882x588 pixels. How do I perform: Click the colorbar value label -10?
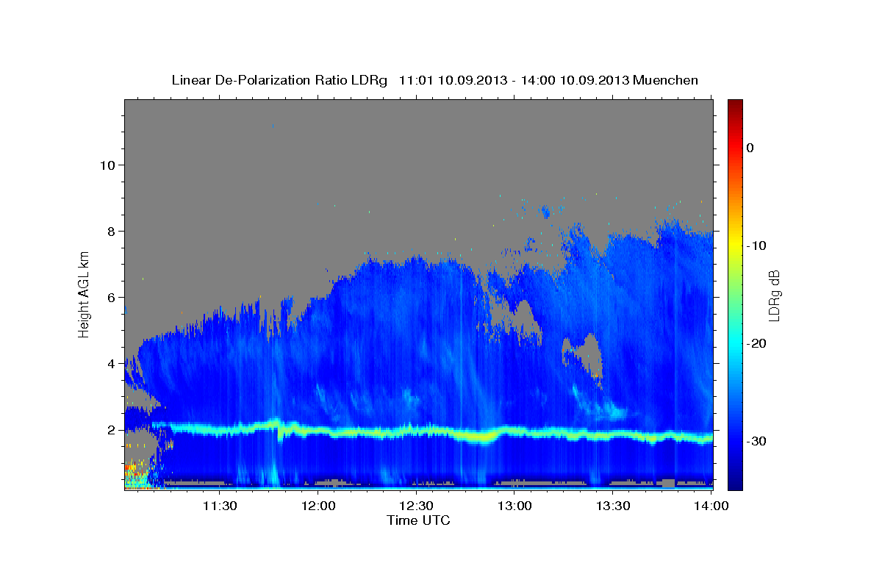click(755, 245)
